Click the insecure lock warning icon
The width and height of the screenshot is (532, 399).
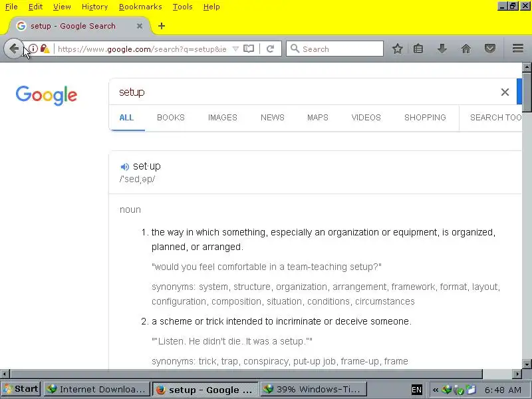pyautogui.click(x=45, y=49)
